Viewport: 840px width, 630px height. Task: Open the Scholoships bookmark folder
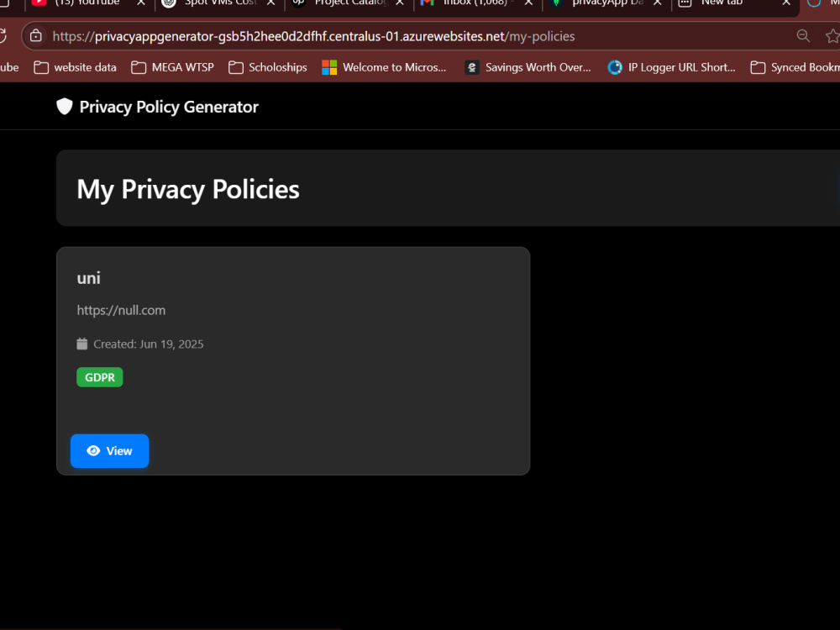point(268,67)
